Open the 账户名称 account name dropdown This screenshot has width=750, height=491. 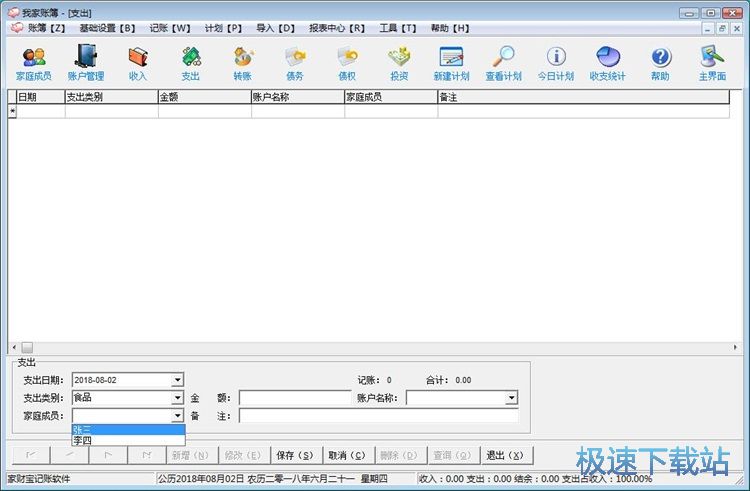click(x=511, y=398)
